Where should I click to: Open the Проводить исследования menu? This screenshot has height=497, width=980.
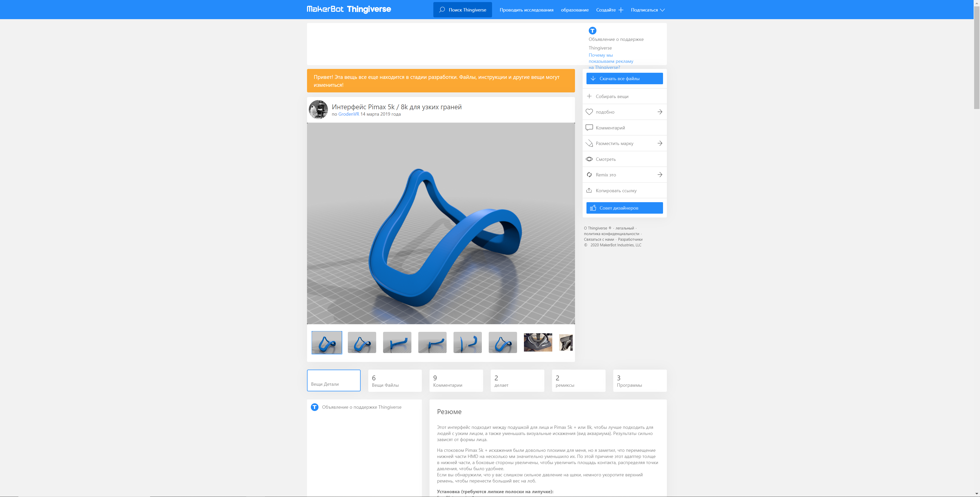tap(526, 10)
